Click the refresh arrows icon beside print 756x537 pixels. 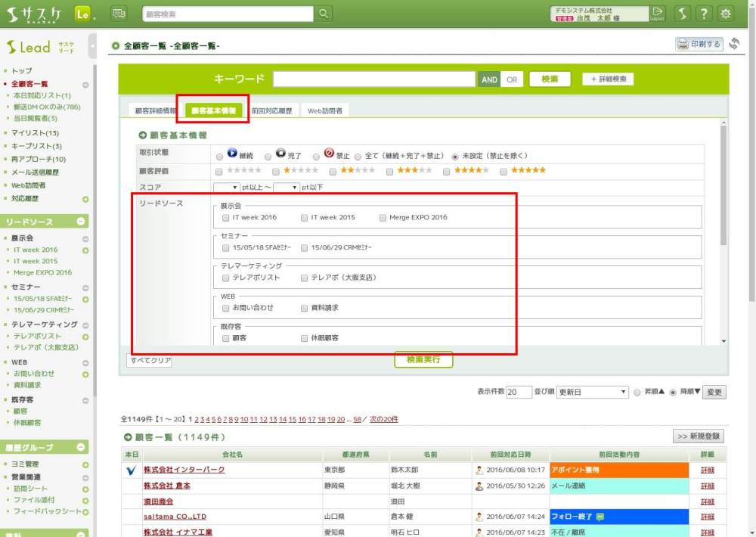734,45
